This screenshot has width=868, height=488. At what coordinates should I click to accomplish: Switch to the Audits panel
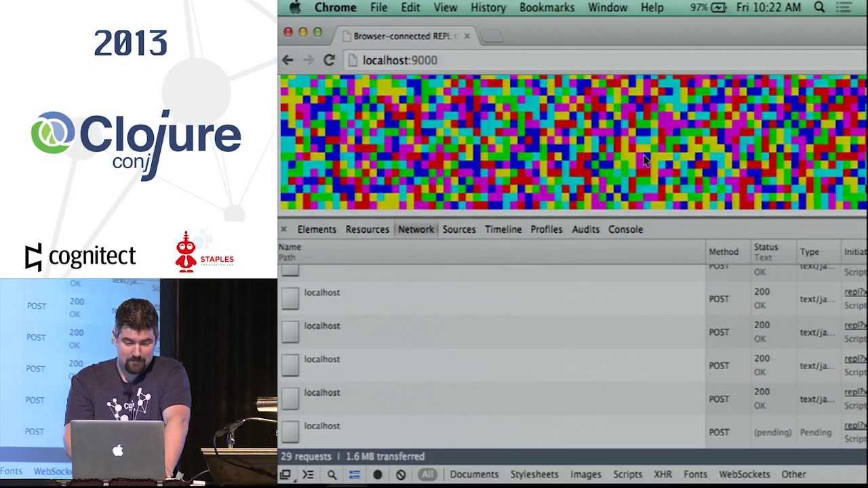pos(585,229)
